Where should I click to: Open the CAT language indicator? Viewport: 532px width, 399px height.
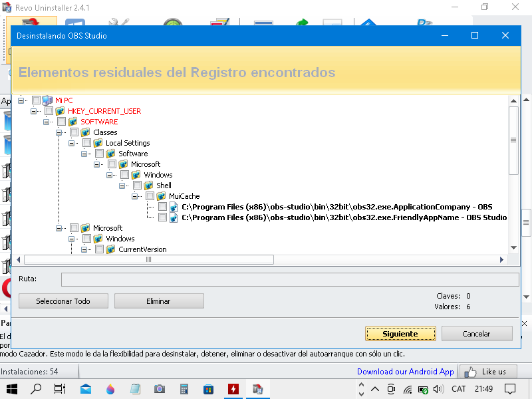click(458, 389)
